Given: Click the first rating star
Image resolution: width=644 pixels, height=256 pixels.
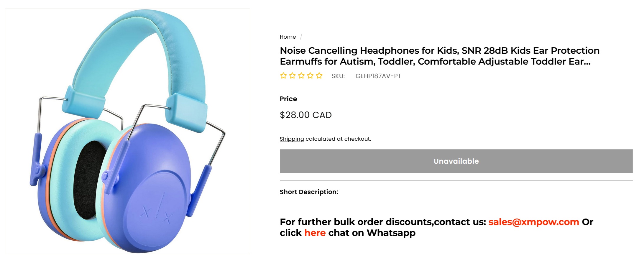Looking at the screenshot, I should 283,76.
